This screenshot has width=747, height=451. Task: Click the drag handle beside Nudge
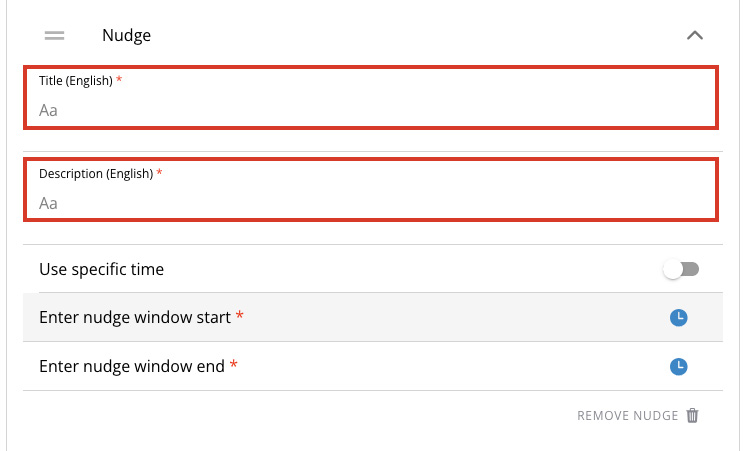click(x=55, y=36)
